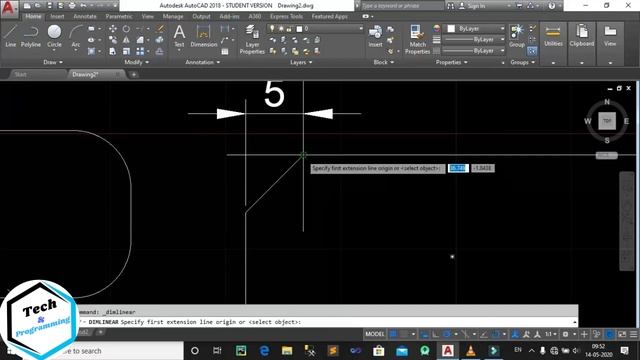Click the AutoCAD application menu logo
This screenshot has height=360, width=640.
pos(9,8)
